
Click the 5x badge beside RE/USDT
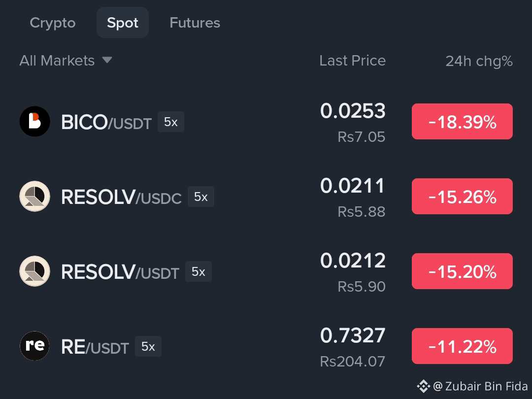[x=148, y=346]
